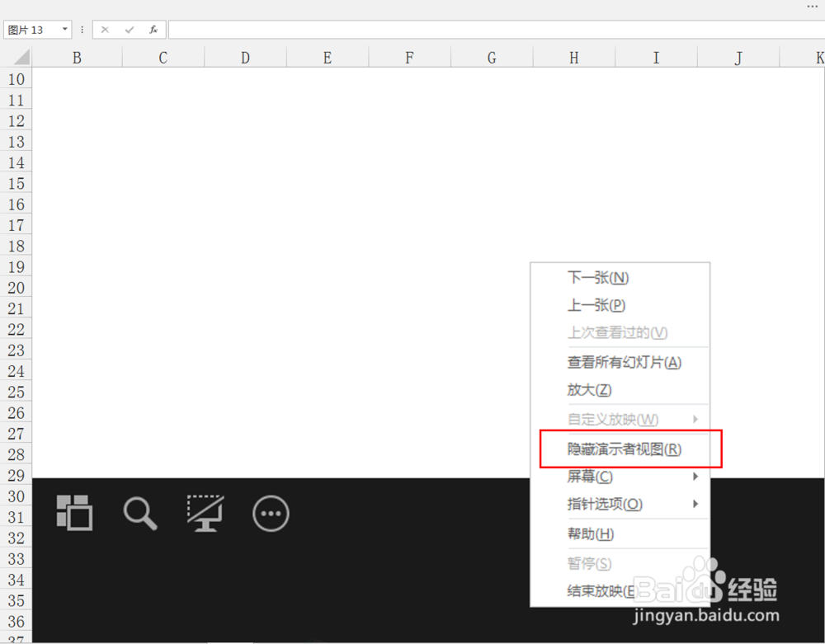Select column G header

coord(492,57)
